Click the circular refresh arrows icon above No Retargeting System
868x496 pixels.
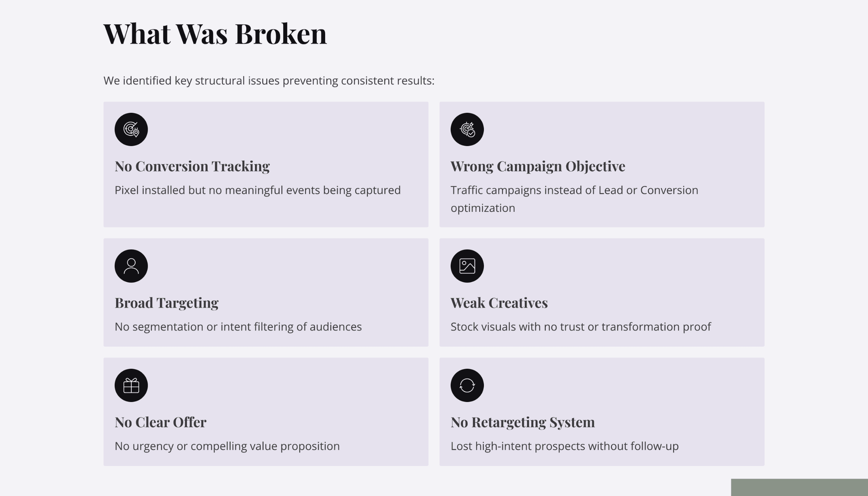point(467,385)
